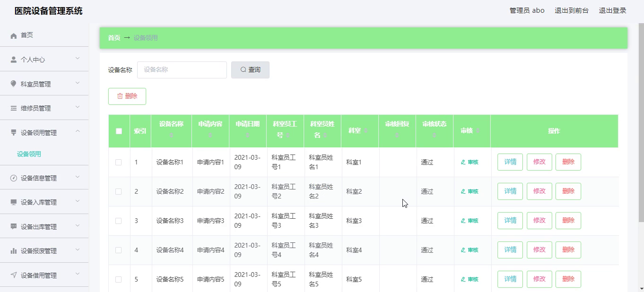
Task: Click 首页 in the breadcrumb
Action: click(x=114, y=38)
